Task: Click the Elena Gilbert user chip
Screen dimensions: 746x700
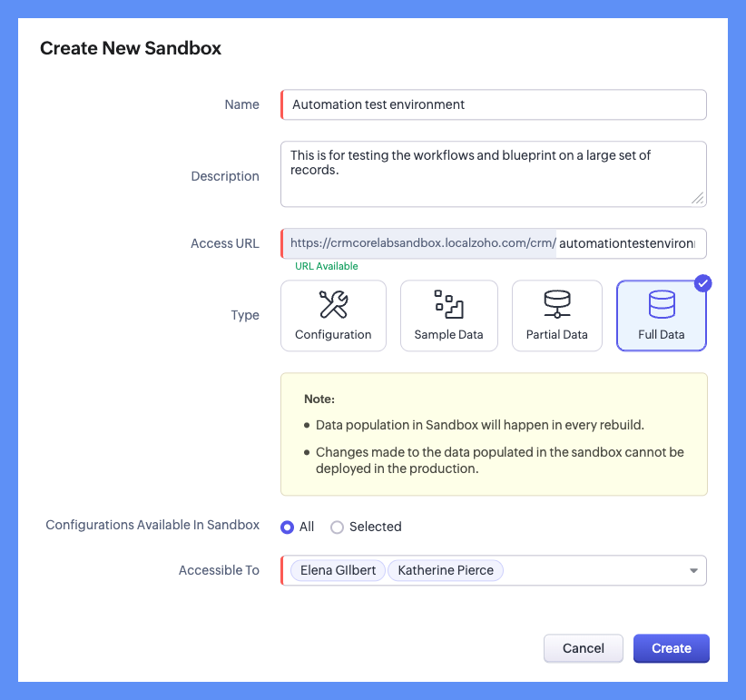Action: [x=338, y=570]
